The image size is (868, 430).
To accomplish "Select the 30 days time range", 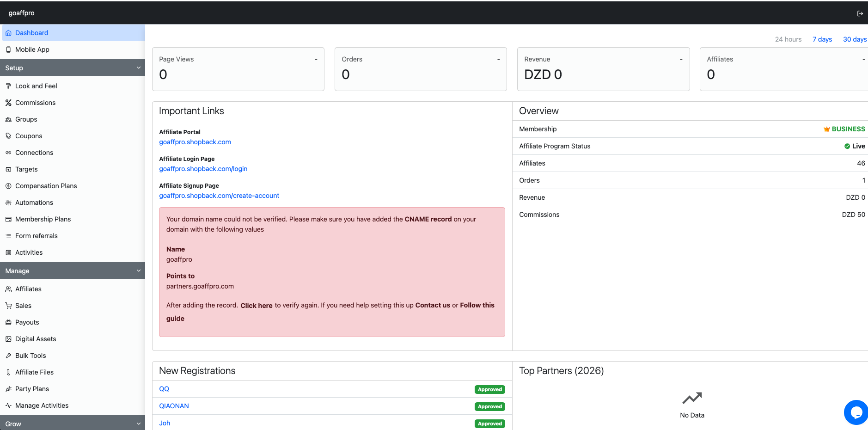I will click(855, 39).
